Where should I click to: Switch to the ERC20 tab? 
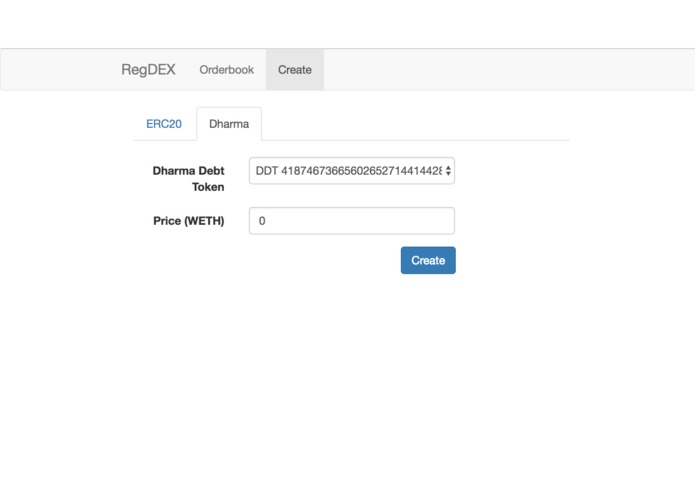click(164, 124)
